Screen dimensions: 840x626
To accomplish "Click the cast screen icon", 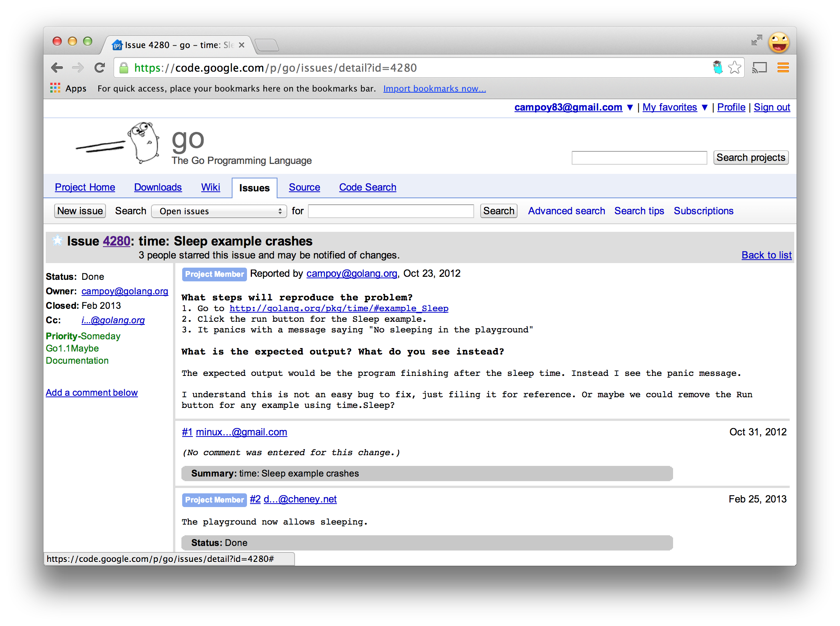I will [x=759, y=68].
